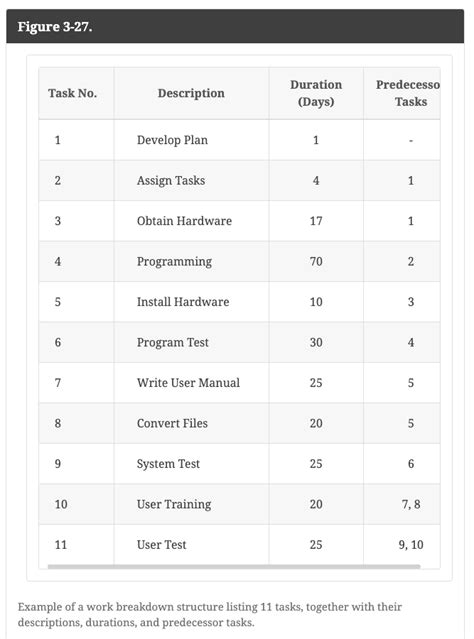The width and height of the screenshot is (474, 639).
Task: Select the User Test cell
Action: [191, 544]
